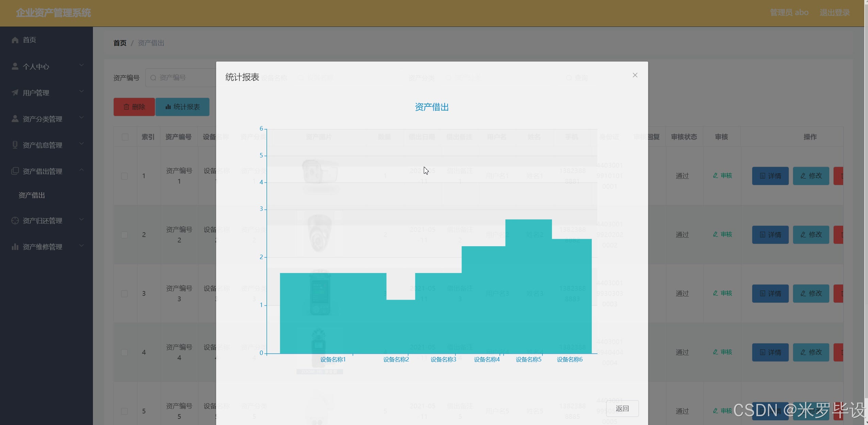Image resolution: width=868 pixels, height=425 pixels.
Task: Click 首页 in the breadcrumb
Action: click(120, 43)
